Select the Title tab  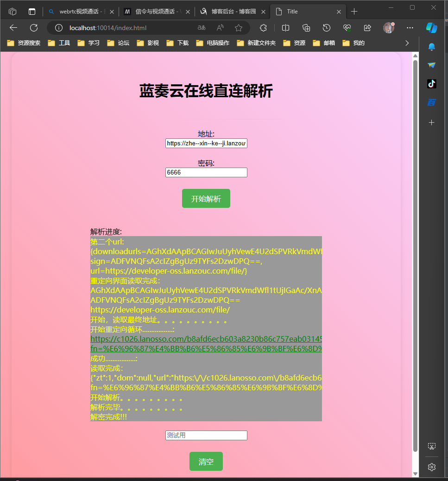tap(308, 12)
